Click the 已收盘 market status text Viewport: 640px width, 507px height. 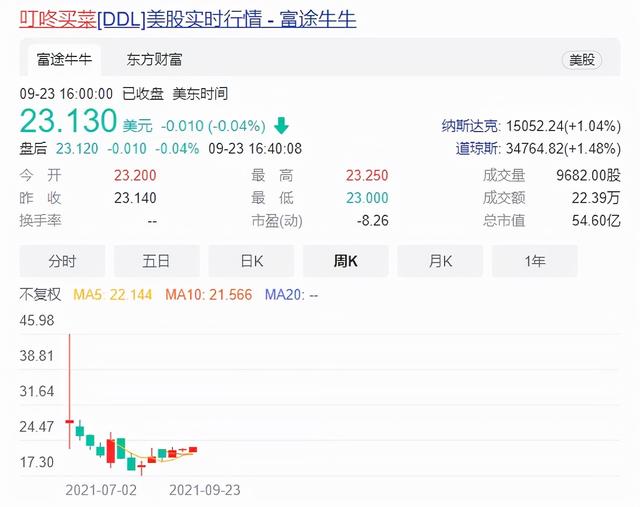point(143,94)
